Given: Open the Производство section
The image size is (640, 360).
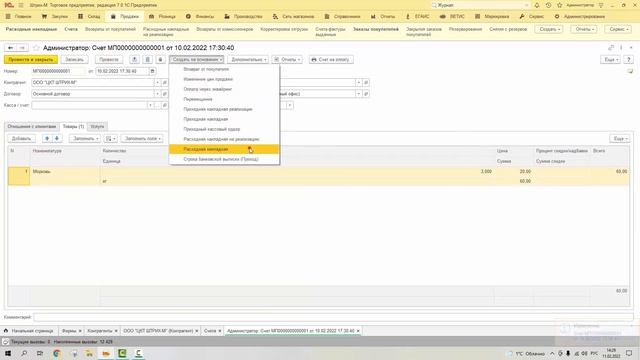Looking at the screenshot, I should click(243, 16).
